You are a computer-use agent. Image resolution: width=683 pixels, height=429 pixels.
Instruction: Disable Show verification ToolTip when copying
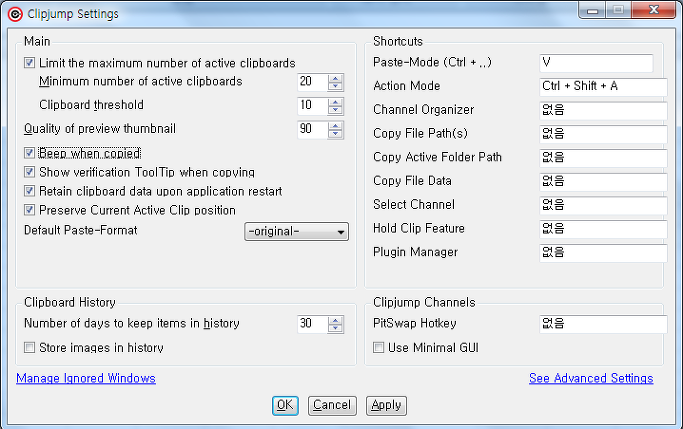[x=29, y=172]
